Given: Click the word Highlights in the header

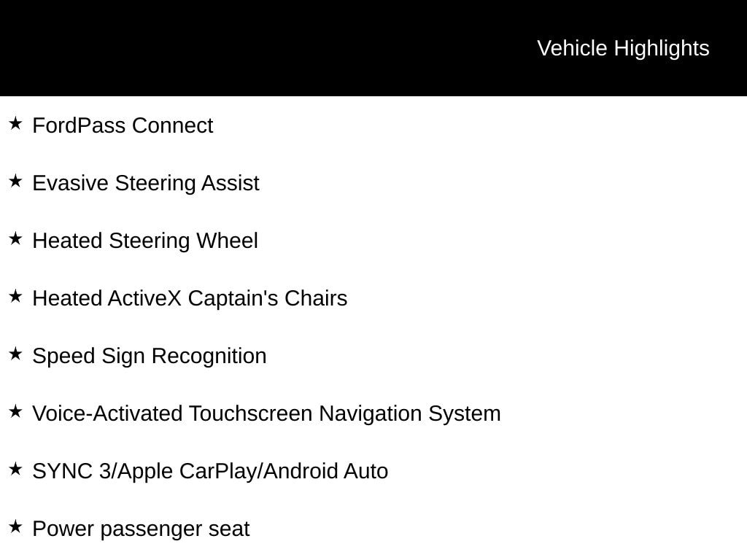Looking at the screenshot, I should coord(662,49).
